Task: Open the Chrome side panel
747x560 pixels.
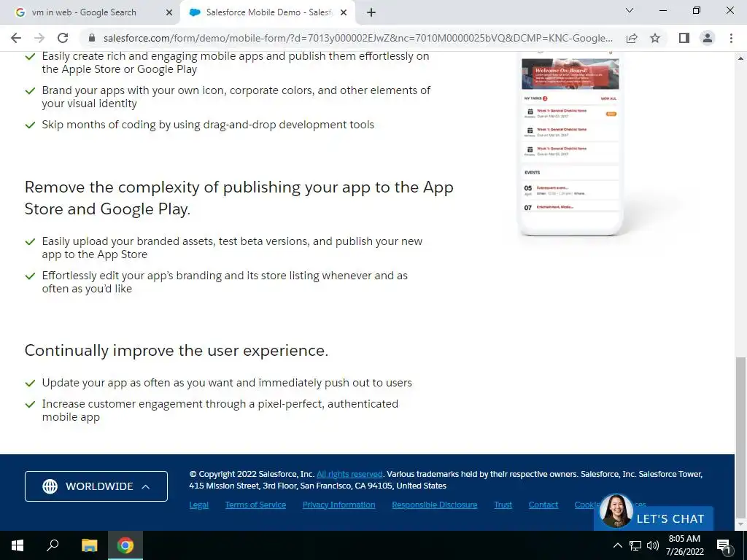Action: pyautogui.click(x=684, y=38)
